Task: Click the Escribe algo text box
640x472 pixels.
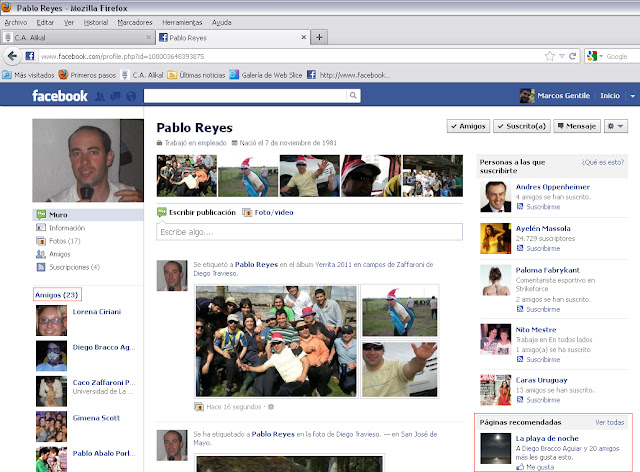Action: click(309, 232)
